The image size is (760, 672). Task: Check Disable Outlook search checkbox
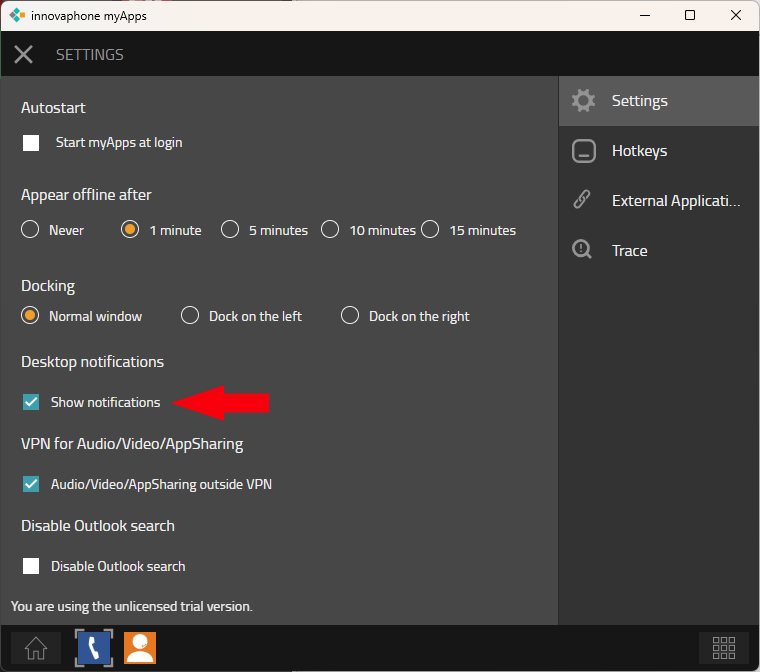[31, 566]
